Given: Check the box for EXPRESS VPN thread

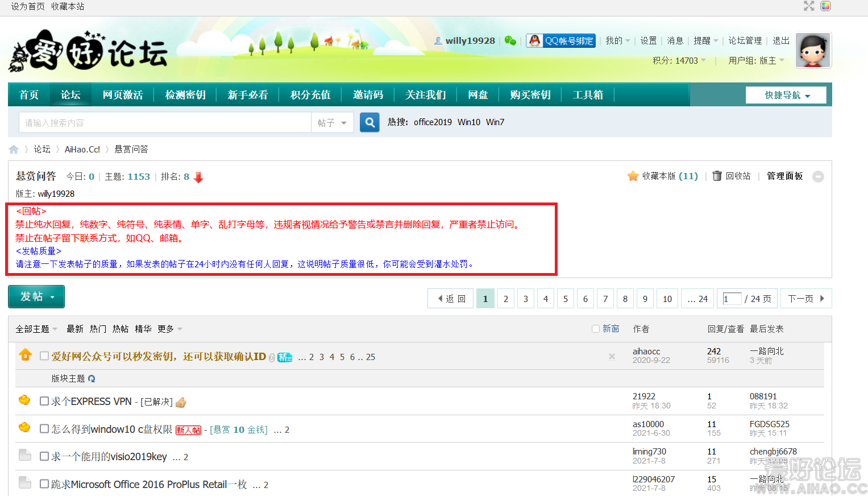Looking at the screenshot, I should pos(44,402).
